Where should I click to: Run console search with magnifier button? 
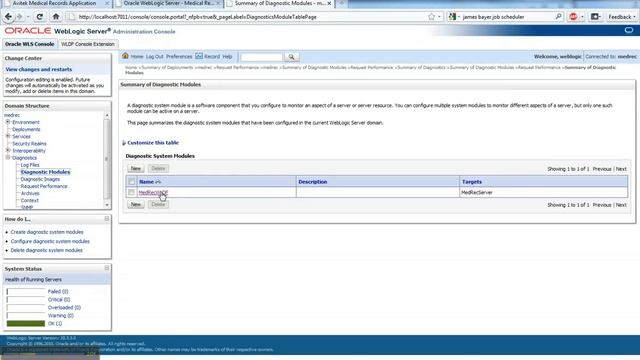[291, 57]
